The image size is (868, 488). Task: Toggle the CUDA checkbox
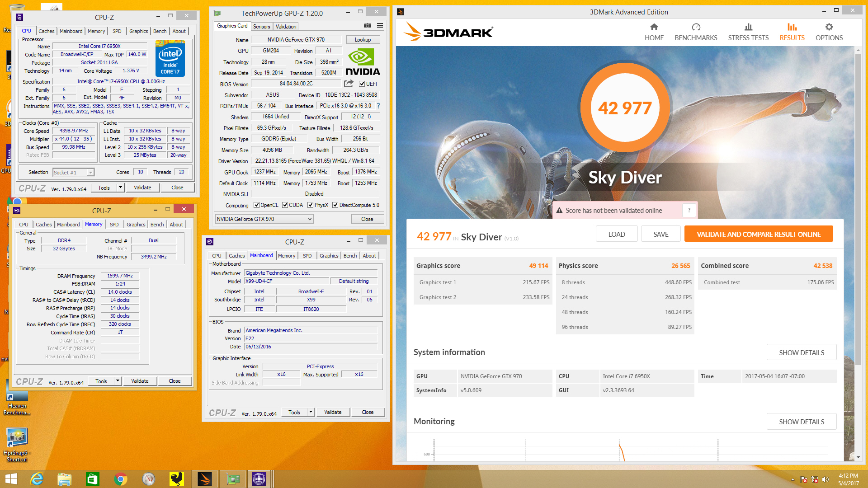pyautogui.click(x=285, y=205)
